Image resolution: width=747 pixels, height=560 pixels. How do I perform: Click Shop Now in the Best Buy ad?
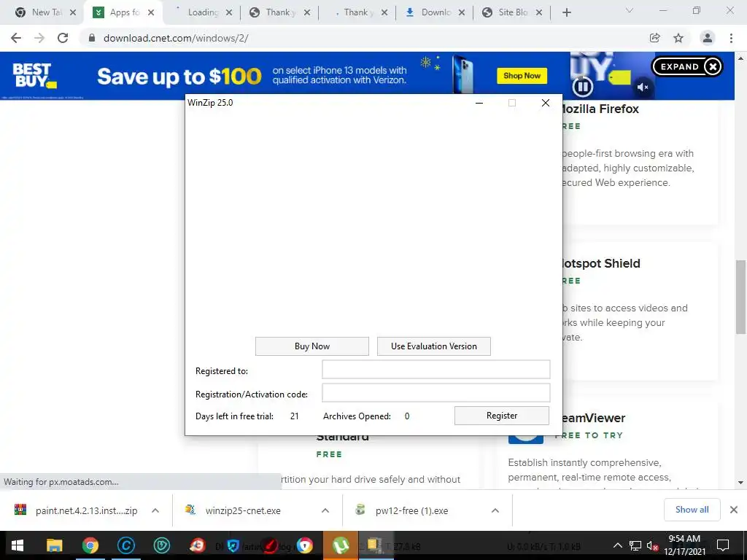(522, 76)
